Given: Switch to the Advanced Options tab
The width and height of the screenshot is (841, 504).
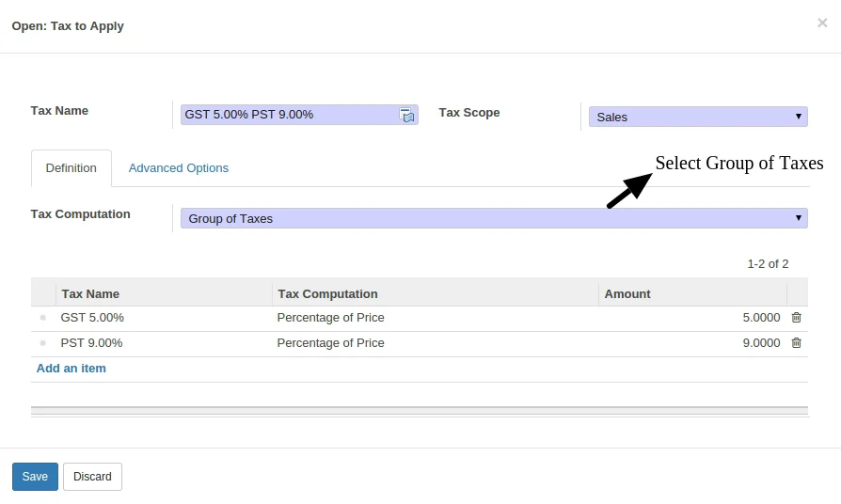Looking at the screenshot, I should [179, 167].
